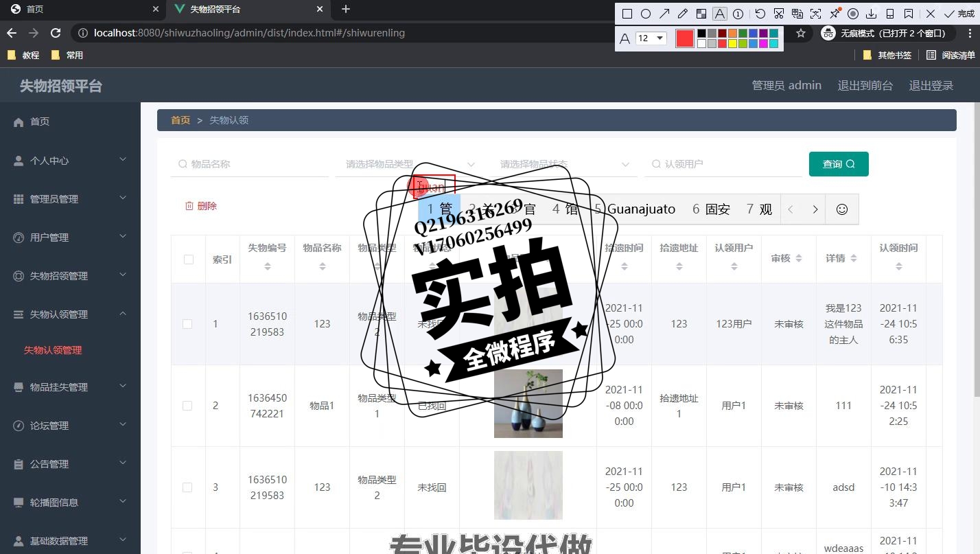Select the mosaic blur tool

pos(701,14)
